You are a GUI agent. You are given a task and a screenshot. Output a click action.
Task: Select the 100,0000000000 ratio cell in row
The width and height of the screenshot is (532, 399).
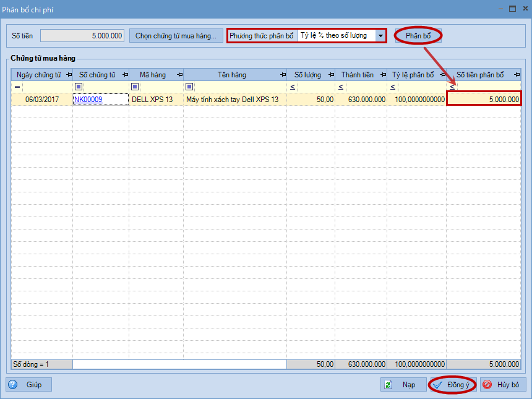pos(417,100)
